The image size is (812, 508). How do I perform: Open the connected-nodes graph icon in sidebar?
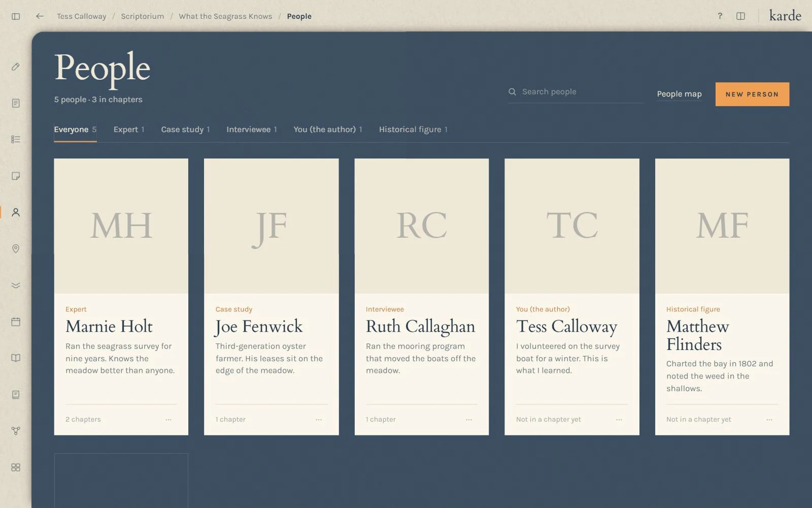pyautogui.click(x=16, y=431)
